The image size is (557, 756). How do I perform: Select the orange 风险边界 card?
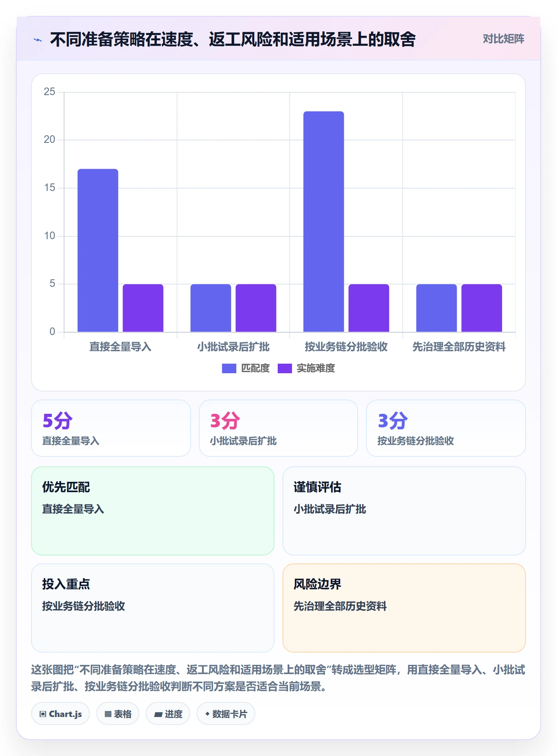click(x=404, y=608)
